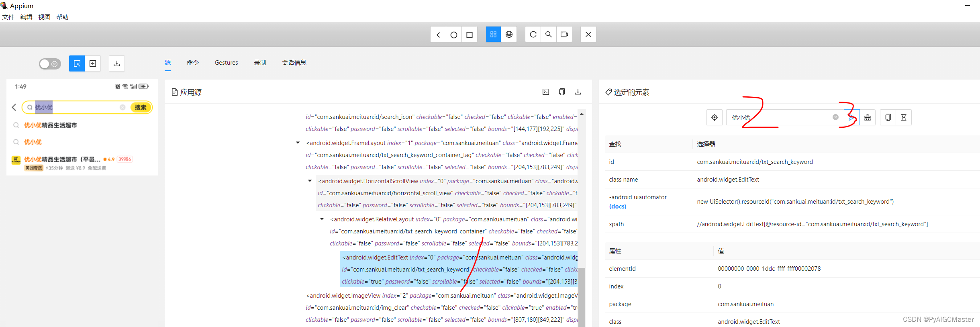Open the 视图 menu

(44, 17)
